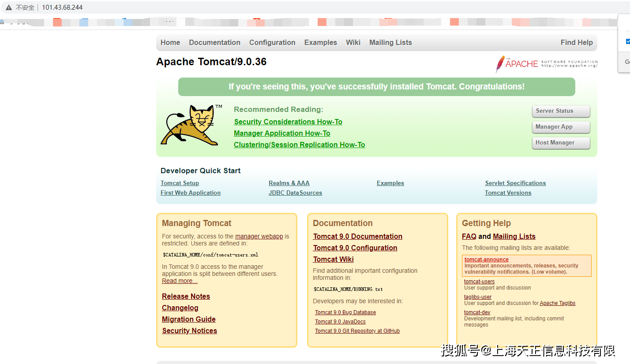Open the Wiki nav item
Image resolution: width=630 pixels, height=364 pixels.
353,43
